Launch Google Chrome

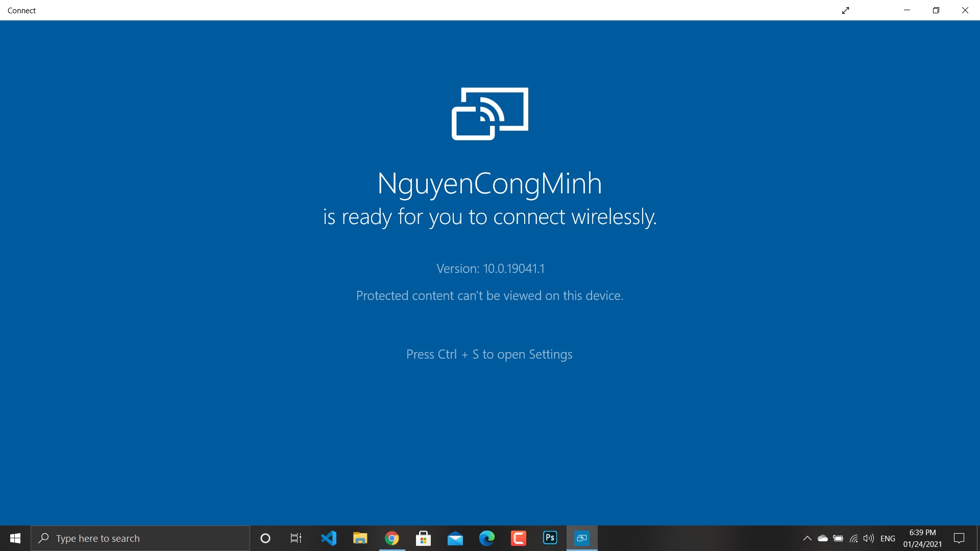[391, 538]
